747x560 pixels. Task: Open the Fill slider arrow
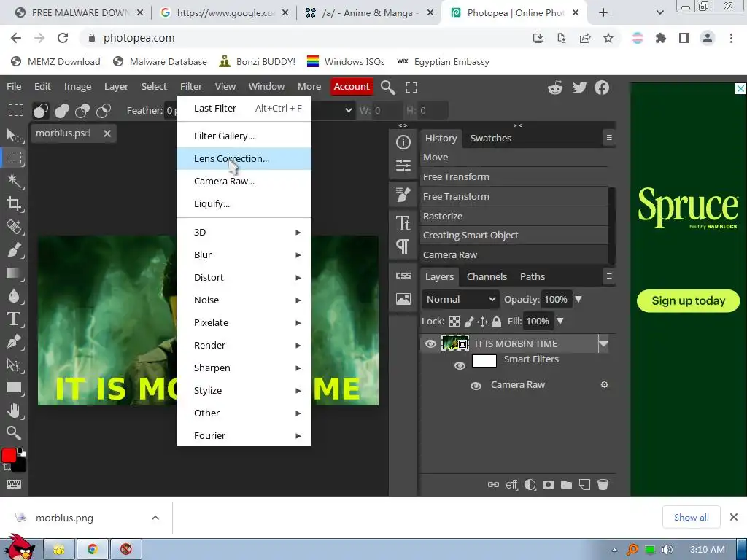click(560, 321)
